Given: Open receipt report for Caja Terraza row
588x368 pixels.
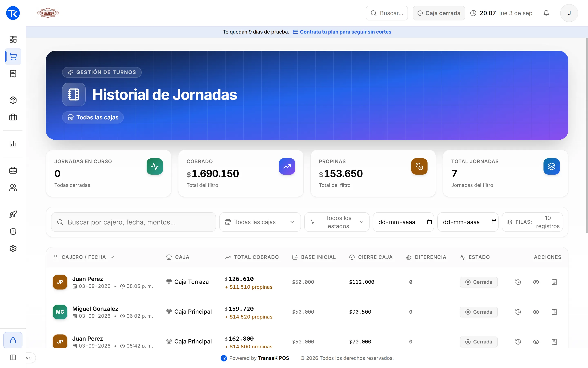Looking at the screenshot, I should (554, 282).
